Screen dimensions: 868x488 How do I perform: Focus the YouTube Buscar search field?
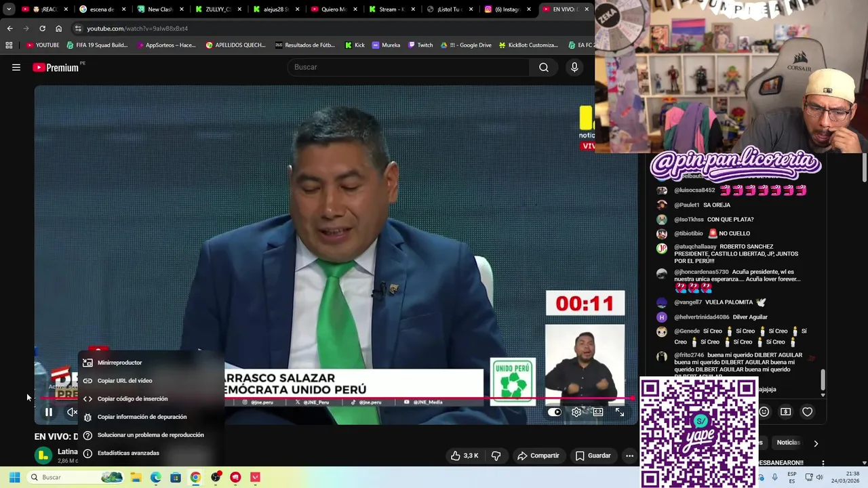click(409, 67)
